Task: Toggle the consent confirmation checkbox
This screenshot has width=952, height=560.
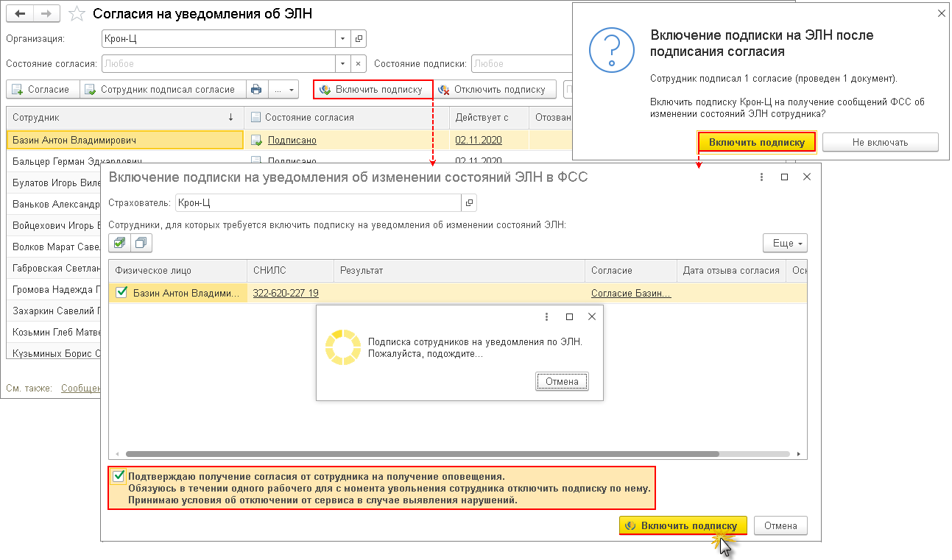Action: [x=119, y=477]
